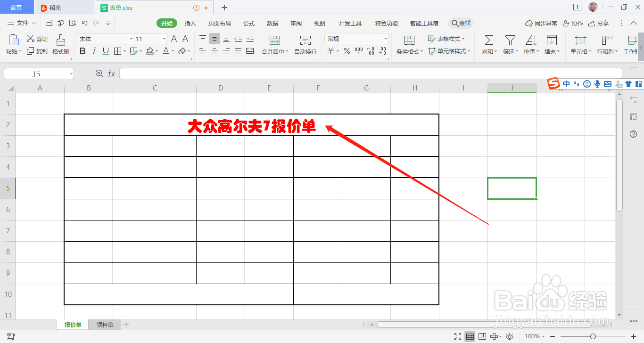Open Table Style (表格样式) dropdown
The width and height of the screenshot is (644, 343).
coord(446,39)
